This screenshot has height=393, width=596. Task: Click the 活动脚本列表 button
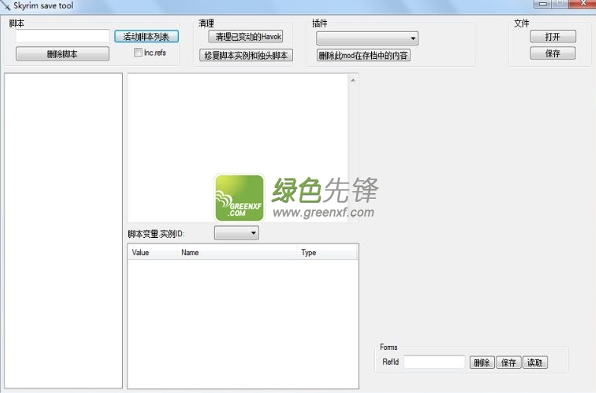tap(146, 36)
